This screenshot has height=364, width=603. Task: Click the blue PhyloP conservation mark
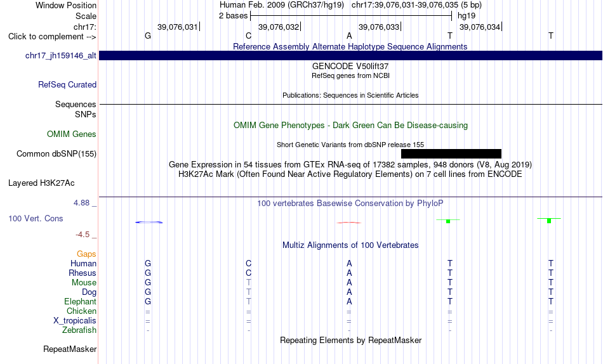pos(149,222)
